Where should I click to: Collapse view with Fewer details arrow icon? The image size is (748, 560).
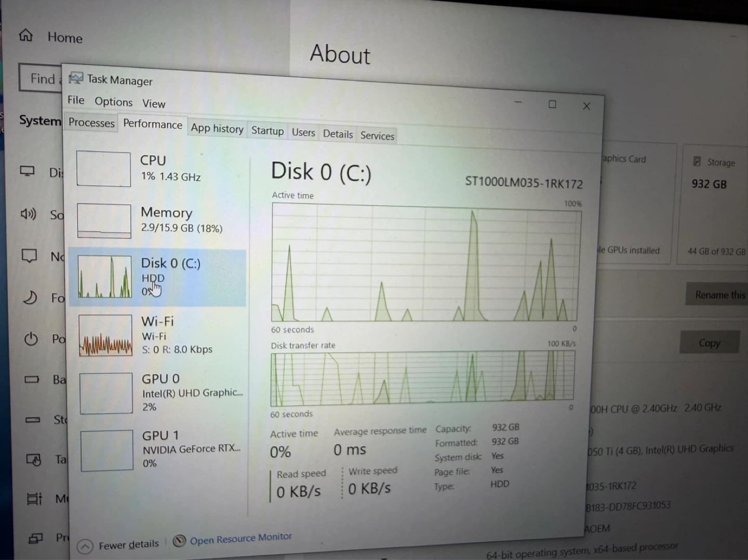(85, 546)
